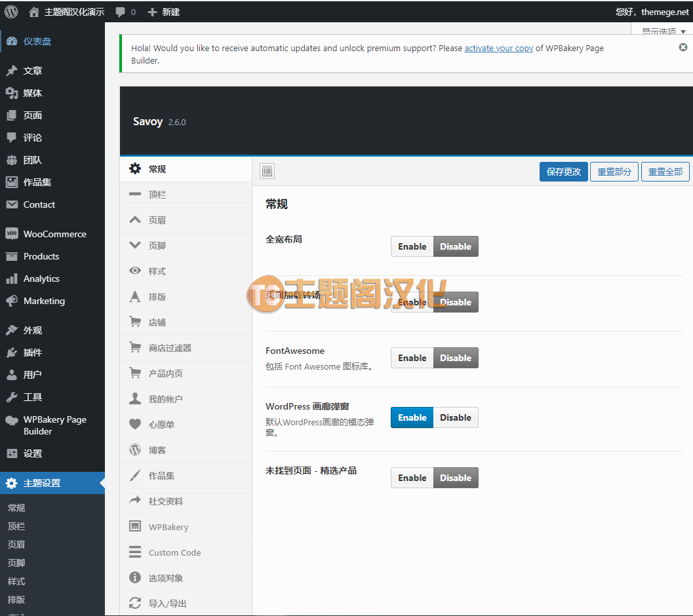This screenshot has height=616, width=693.
Task: Follow the activate your copy link
Action: [x=498, y=48]
